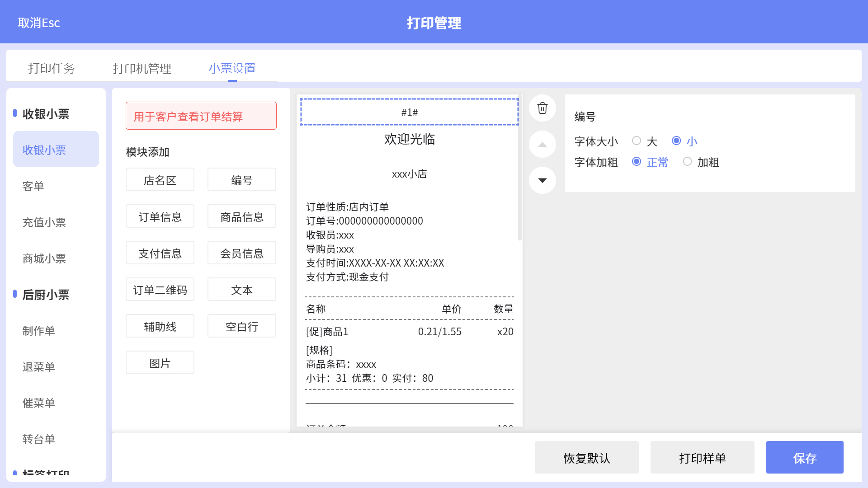Screen dimensions: 868x488
Task: Select small font size 小
Action: [x=676, y=141]
